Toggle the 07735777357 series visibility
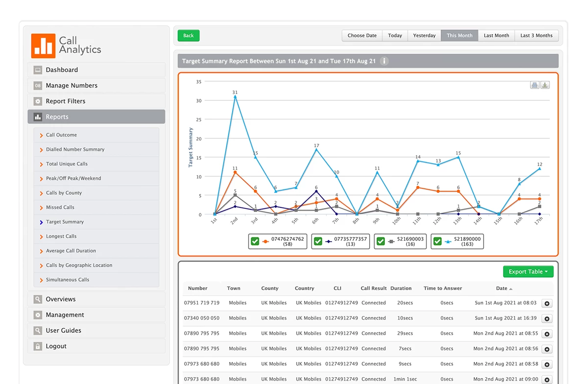 click(x=318, y=241)
